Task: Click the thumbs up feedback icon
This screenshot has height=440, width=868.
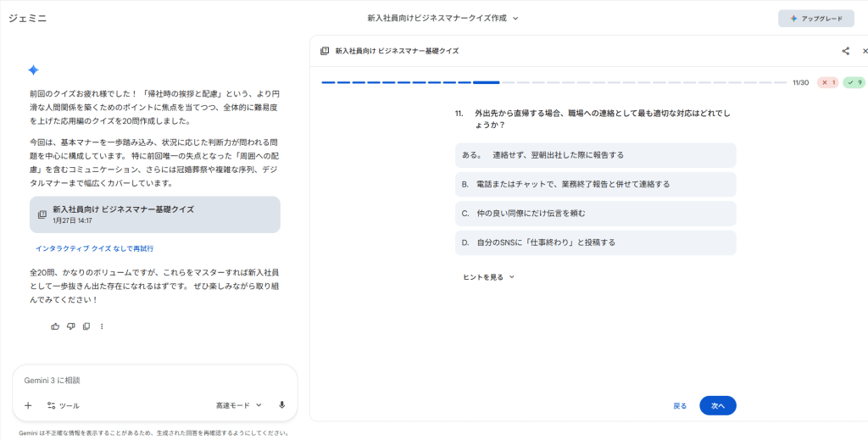Action: click(55, 326)
